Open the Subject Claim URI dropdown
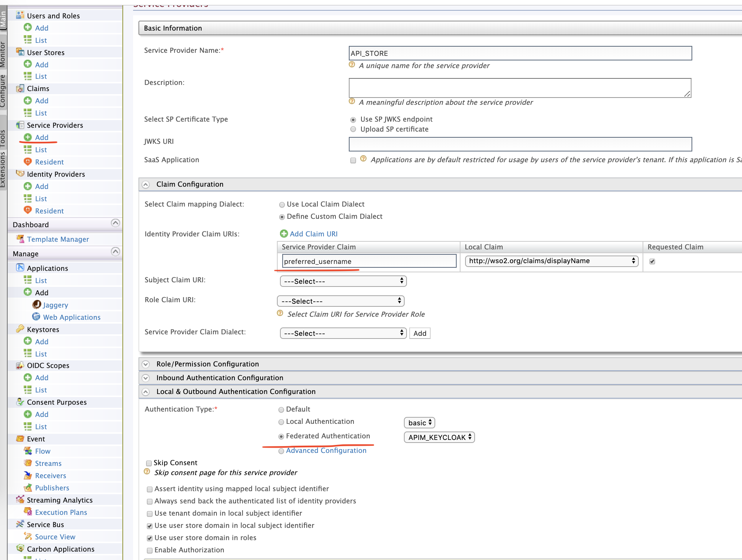Viewport: 742px width, 560px height. [x=343, y=281]
